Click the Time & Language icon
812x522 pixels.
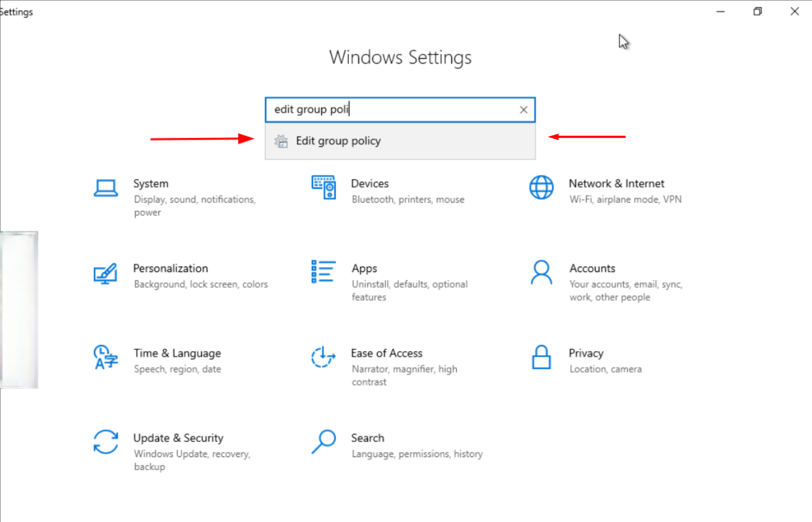(105, 357)
